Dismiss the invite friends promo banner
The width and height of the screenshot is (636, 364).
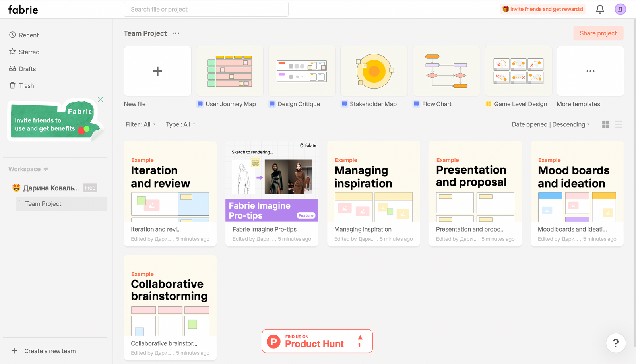(x=100, y=99)
